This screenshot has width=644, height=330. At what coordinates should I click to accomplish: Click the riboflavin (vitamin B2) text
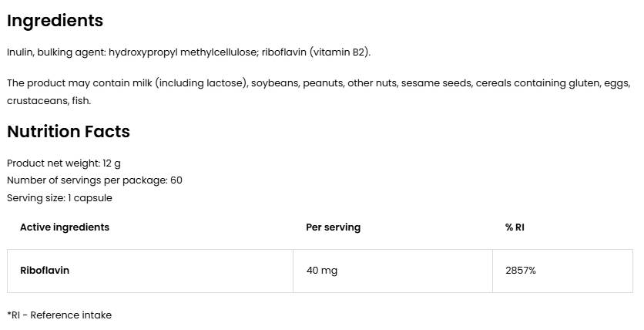point(316,52)
